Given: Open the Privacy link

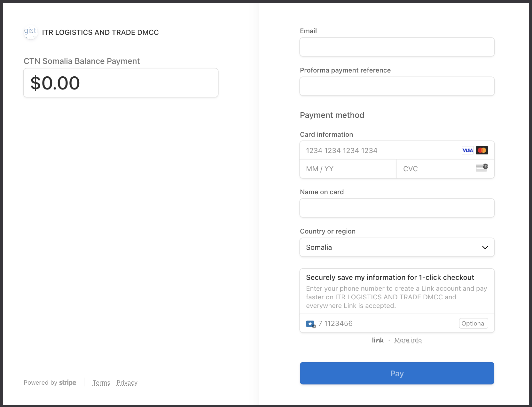Looking at the screenshot, I should pos(127,383).
